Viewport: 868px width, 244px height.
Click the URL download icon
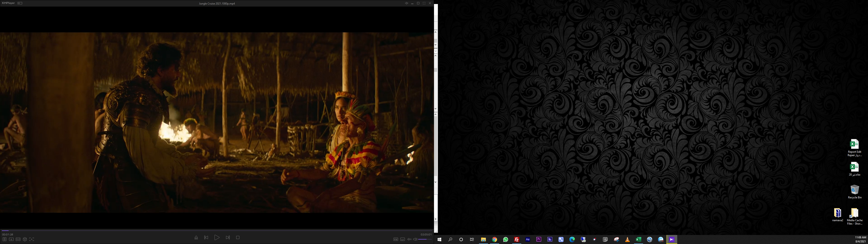coord(11,239)
